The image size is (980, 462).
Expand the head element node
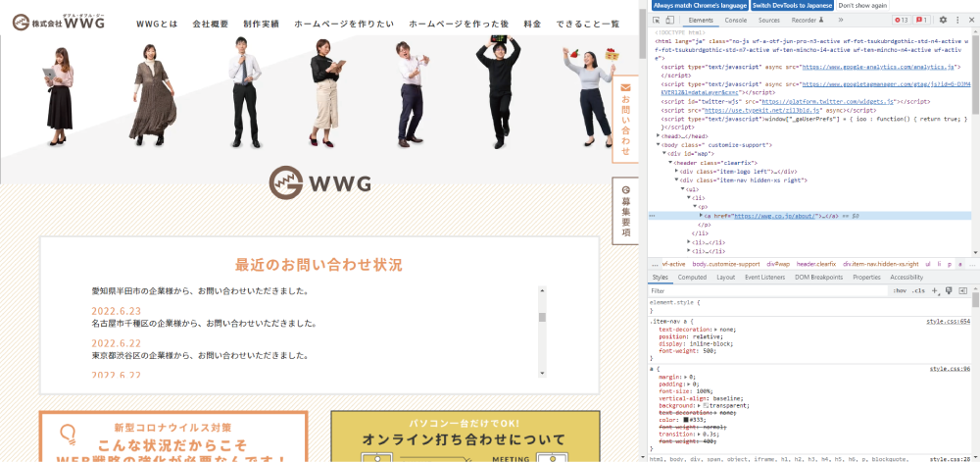(x=658, y=135)
